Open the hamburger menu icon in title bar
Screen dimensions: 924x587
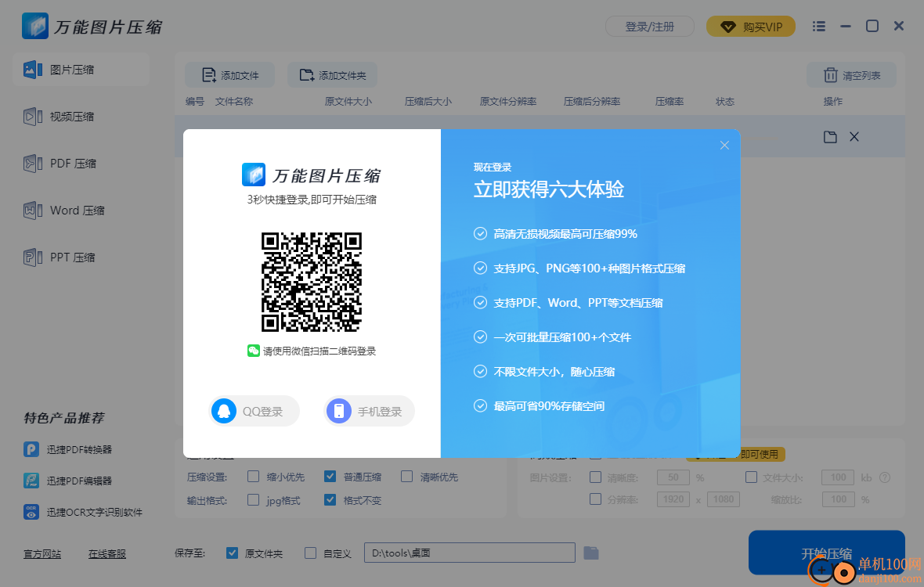(818, 27)
